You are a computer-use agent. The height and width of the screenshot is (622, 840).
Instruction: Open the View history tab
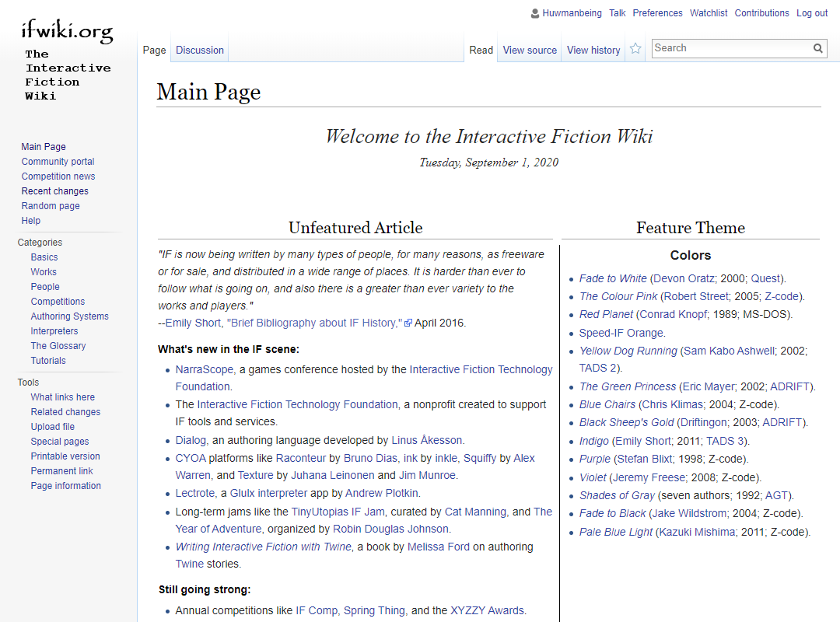pos(593,50)
